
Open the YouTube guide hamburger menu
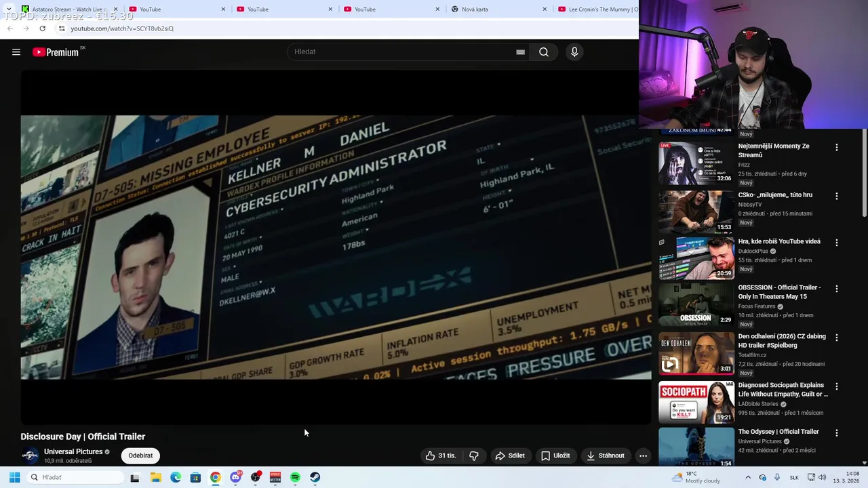coord(16,52)
